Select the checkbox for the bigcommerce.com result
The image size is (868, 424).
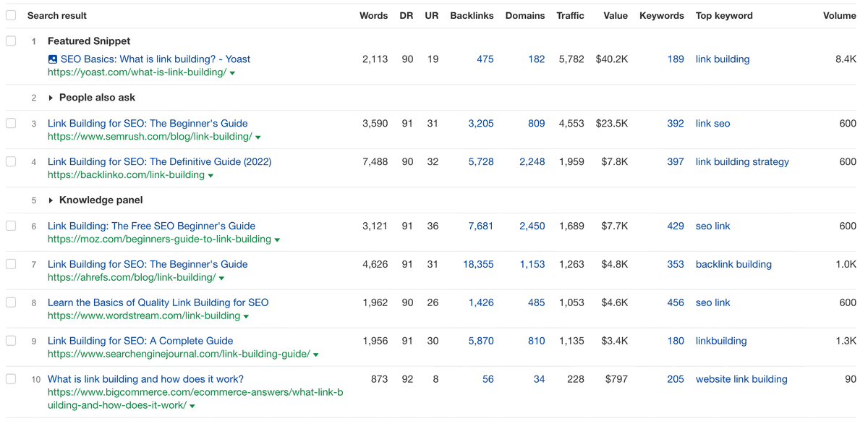click(11, 379)
